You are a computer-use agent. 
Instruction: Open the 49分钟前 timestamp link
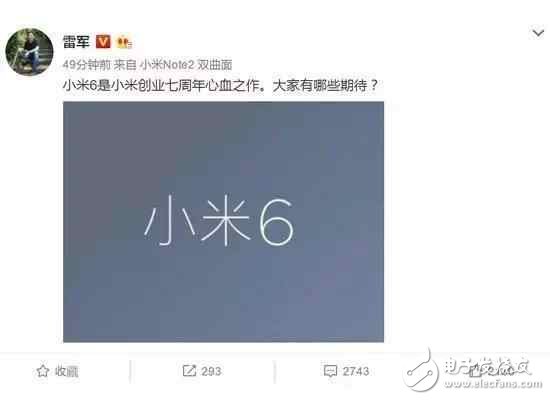tap(86, 65)
